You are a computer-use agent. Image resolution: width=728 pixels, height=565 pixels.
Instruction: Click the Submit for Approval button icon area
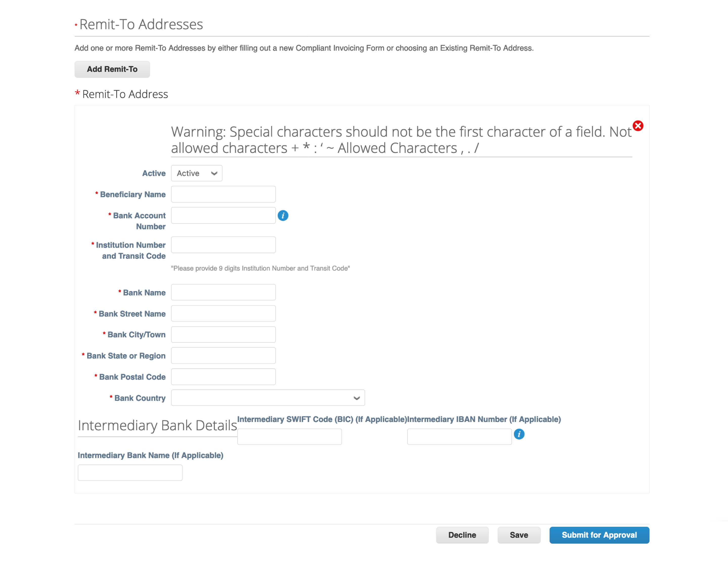point(599,535)
